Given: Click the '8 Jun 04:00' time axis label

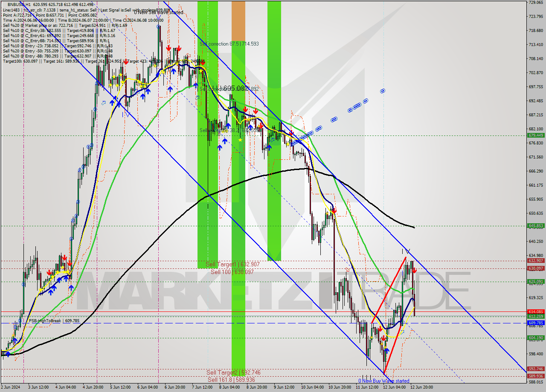Looking at the screenshot, I should tap(229, 388).
